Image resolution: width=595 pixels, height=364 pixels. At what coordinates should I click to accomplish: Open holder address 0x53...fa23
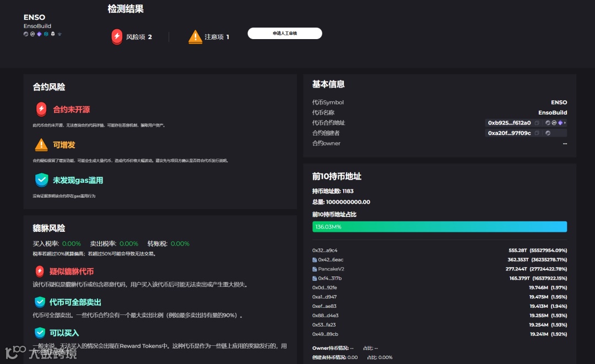(x=324, y=324)
